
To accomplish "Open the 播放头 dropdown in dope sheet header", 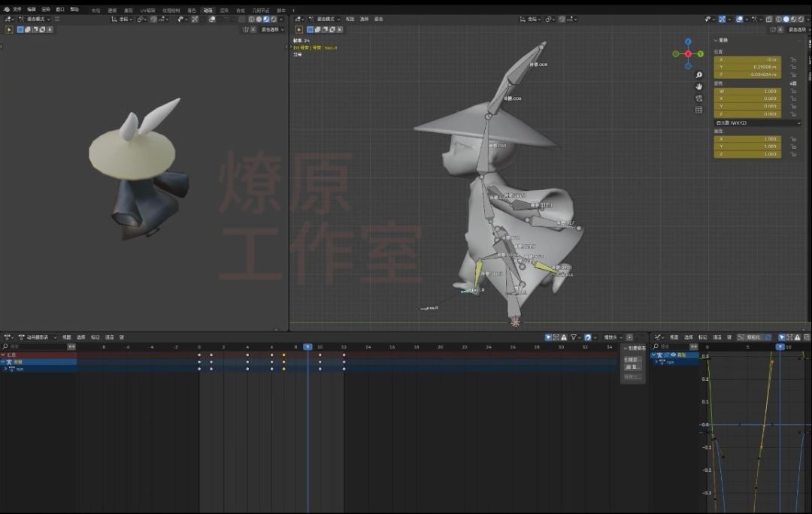I will click(x=614, y=337).
